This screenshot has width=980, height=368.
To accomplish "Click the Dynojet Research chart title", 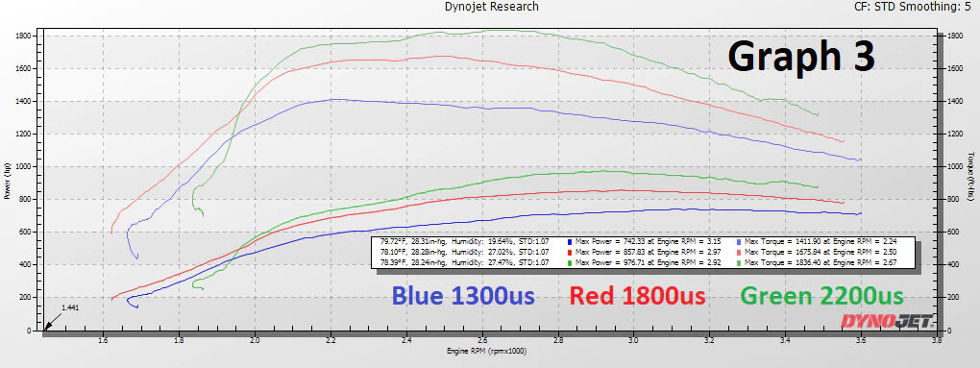I will 491,7.
